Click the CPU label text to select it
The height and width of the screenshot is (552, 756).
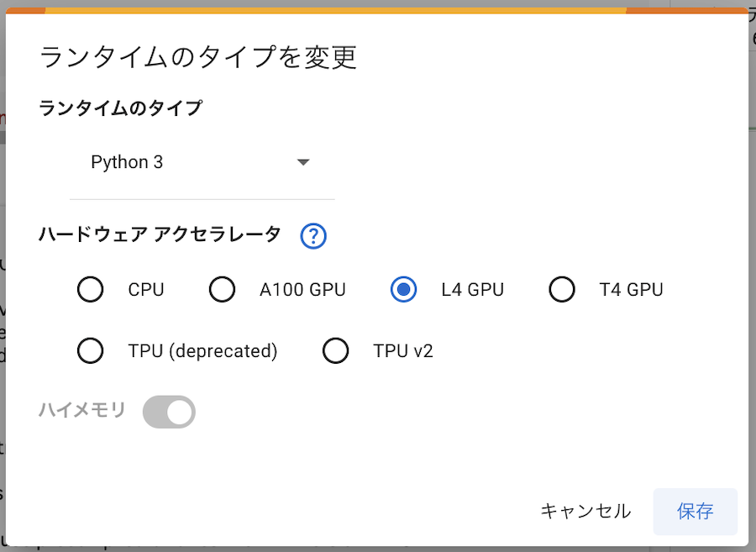coord(146,289)
